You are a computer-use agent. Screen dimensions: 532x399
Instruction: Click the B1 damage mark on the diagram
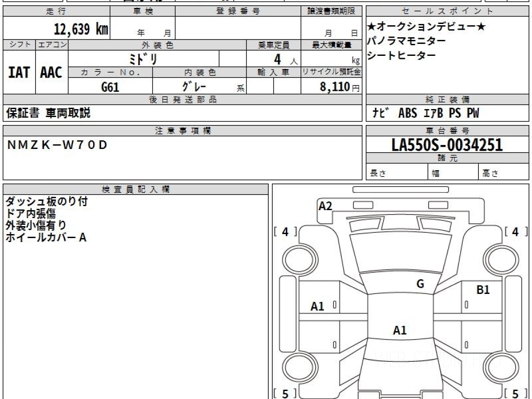click(x=483, y=290)
